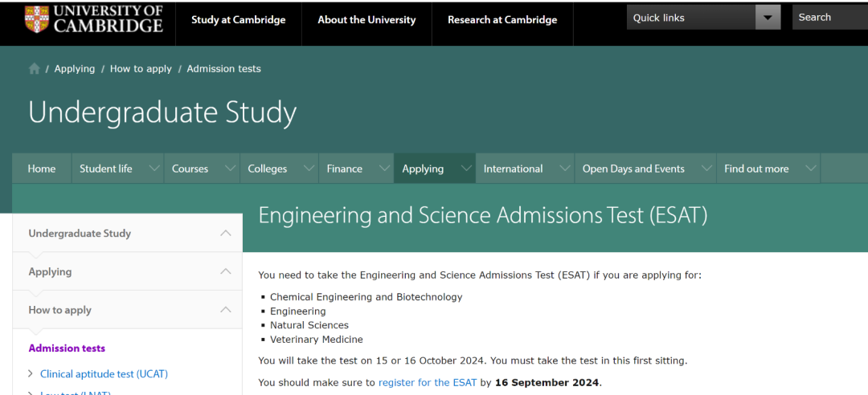Open How to apply in sidebar
This screenshot has height=395, width=868.
pos(59,310)
